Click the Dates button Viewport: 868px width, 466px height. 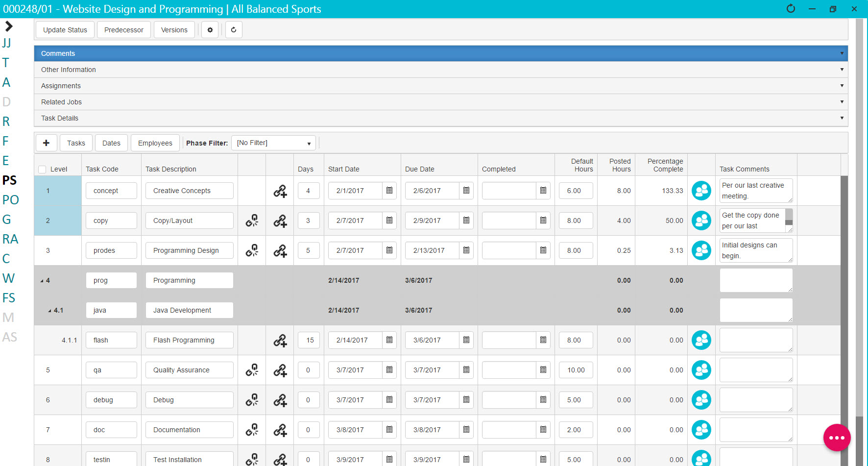111,143
